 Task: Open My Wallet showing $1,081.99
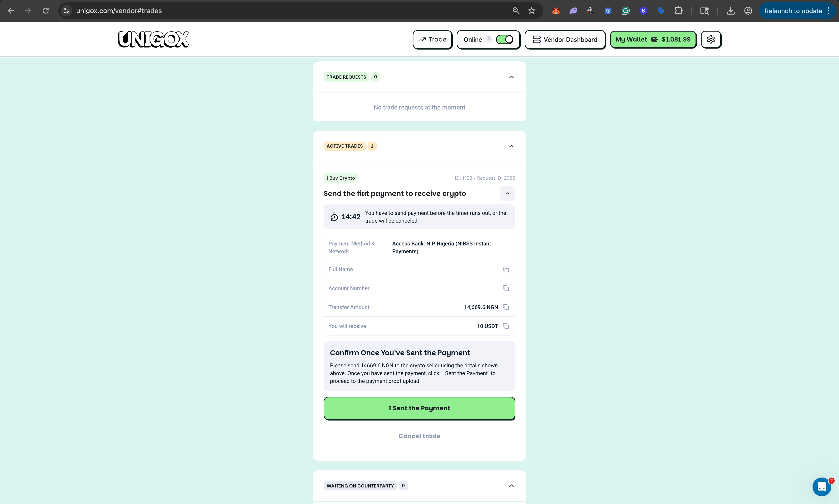point(653,39)
